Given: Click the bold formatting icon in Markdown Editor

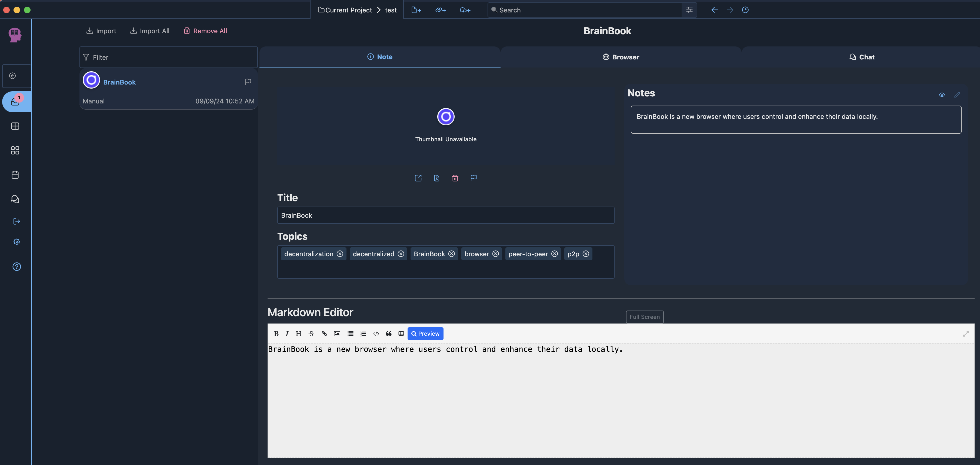Looking at the screenshot, I should coord(276,333).
